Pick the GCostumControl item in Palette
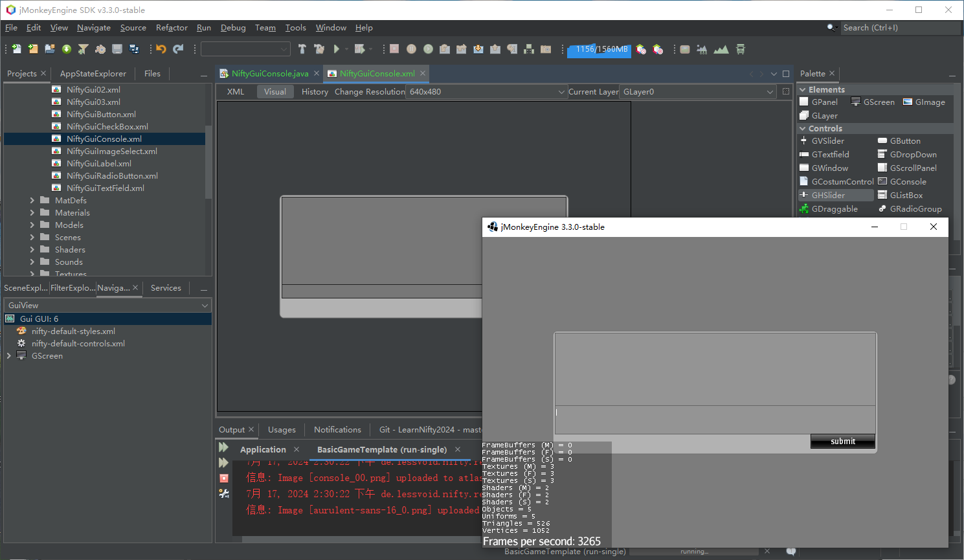Screen dimensions: 964x560 (x=836, y=182)
